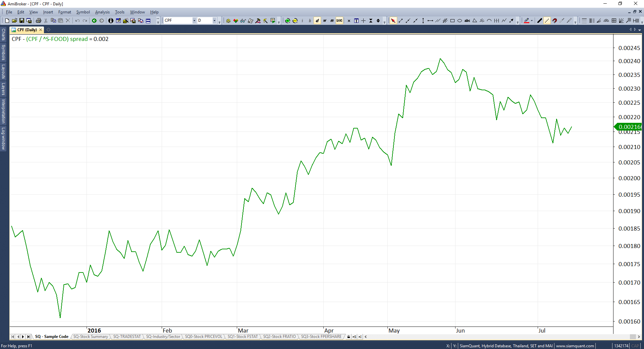Choose the abc text annotation tool
Image resolution: width=644 pixels, height=349 pixels.
[467, 21]
